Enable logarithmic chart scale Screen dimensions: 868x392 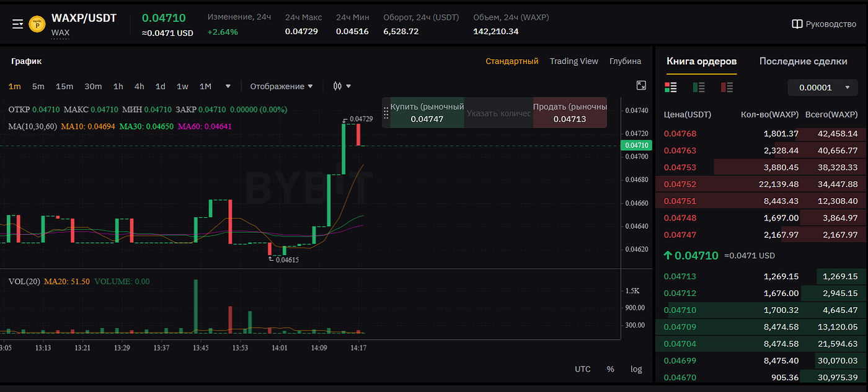tap(635, 368)
